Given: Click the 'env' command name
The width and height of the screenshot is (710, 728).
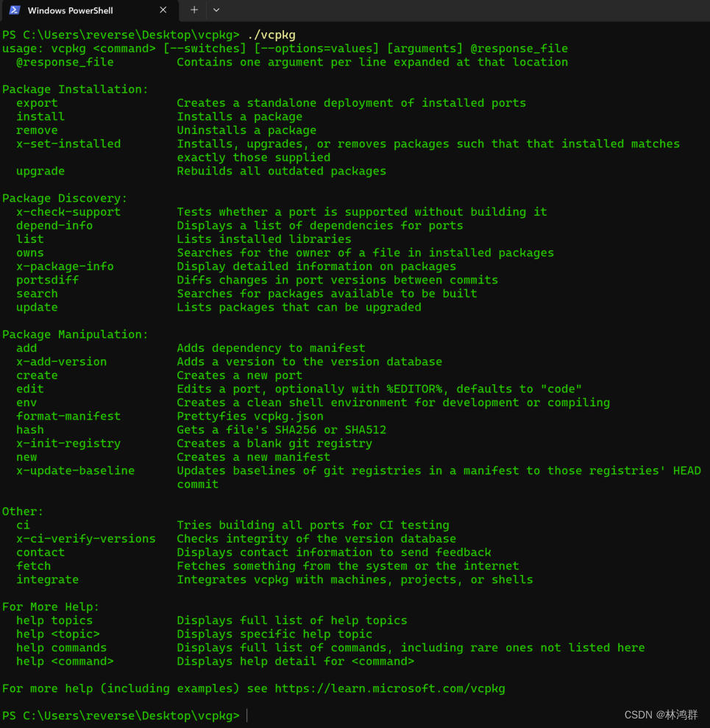Looking at the screenshot, I should (x=26, y=403).
